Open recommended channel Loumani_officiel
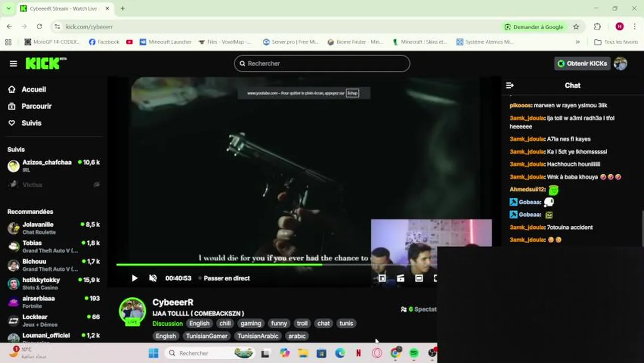The height and width of the screenshot is (363, 644). [x=53, y=338]
